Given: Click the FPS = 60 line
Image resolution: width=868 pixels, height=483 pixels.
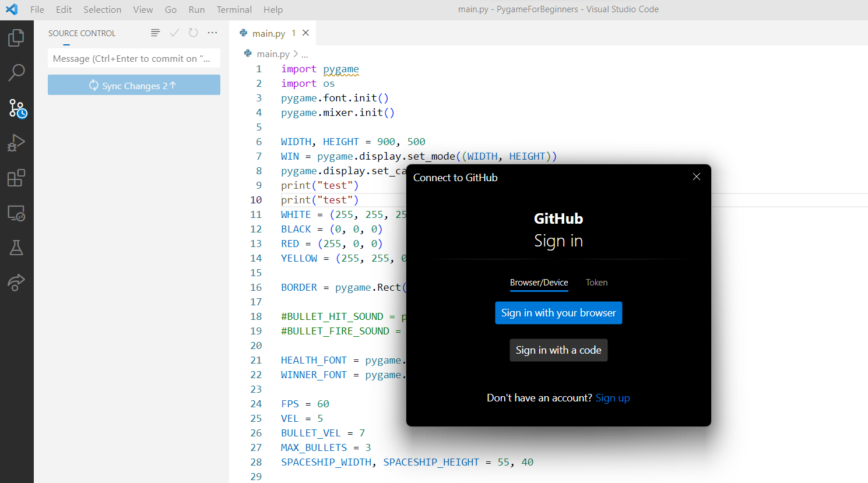Looking at the screenshot, I should (x=305, y=404).
